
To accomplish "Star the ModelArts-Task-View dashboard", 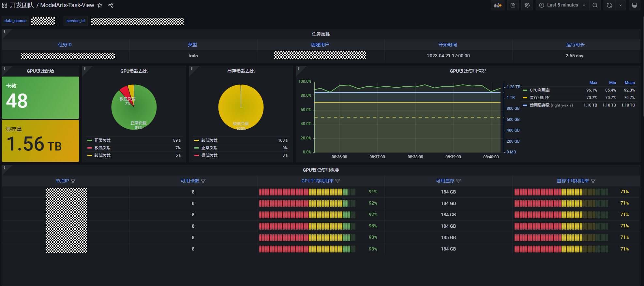I will [100, 5].
